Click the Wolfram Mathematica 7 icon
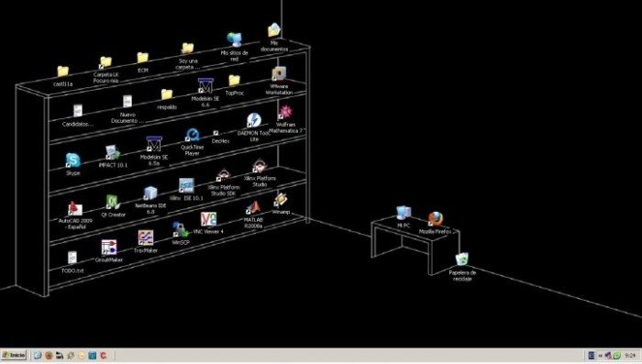Image resolution: width=642 pixels, height=364 pixels. (285, 112)
